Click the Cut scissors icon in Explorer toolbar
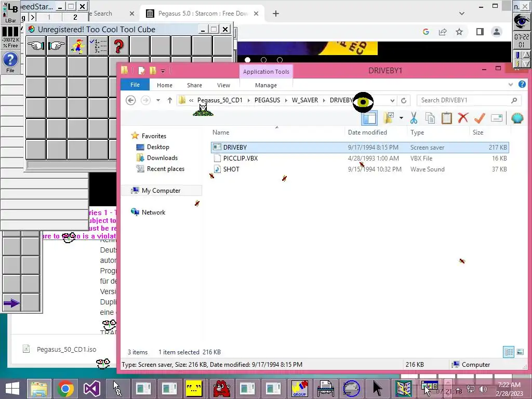This screenshot has height=399, width=532. (x=414, y=118)
